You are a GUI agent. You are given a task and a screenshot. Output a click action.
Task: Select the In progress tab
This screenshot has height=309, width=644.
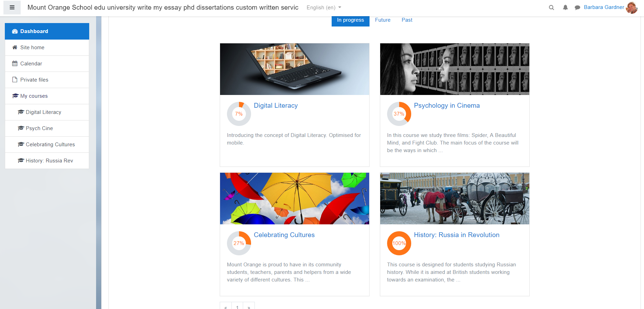pyautogui.click(x=350, y=20)
